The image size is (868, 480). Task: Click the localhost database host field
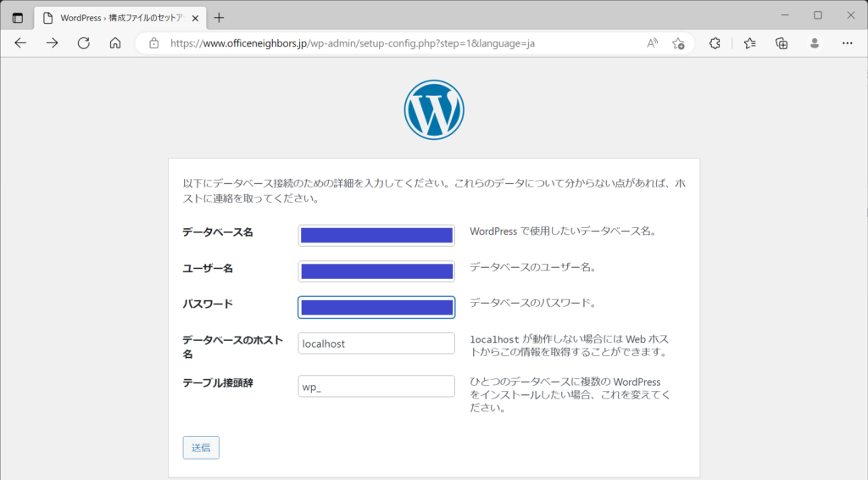[376, 343]
